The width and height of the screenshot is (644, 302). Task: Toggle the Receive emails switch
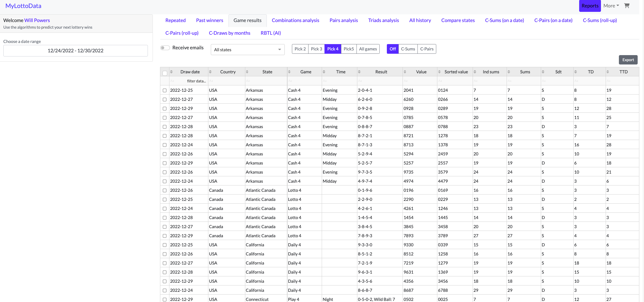165,48
